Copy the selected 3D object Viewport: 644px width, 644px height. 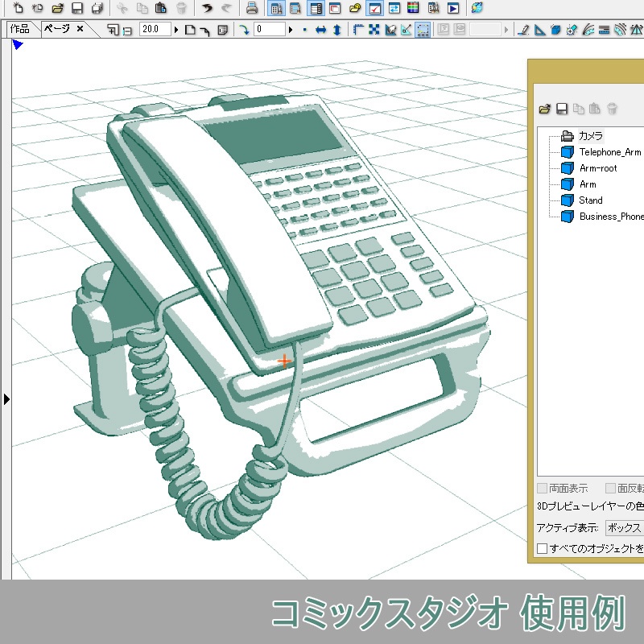[x=578, y=109]
